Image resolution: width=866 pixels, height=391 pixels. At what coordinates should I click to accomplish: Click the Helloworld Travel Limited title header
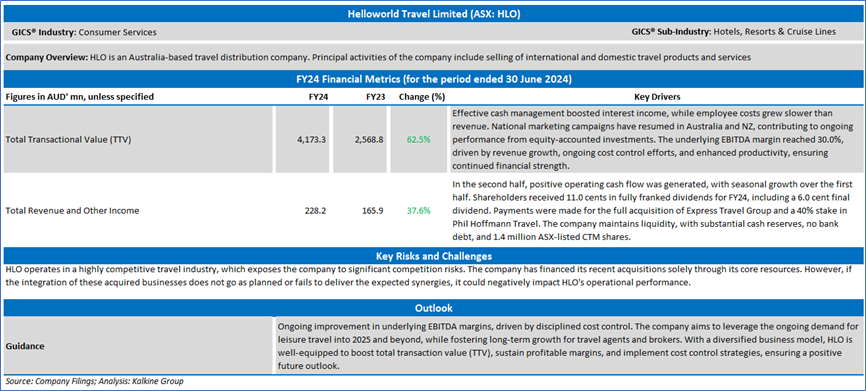433,15
